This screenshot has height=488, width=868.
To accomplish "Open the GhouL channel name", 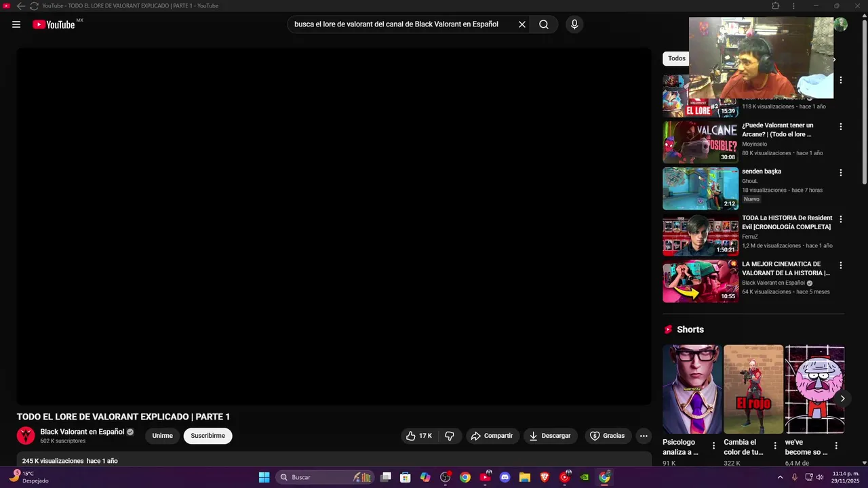I will tap(749, 181).
